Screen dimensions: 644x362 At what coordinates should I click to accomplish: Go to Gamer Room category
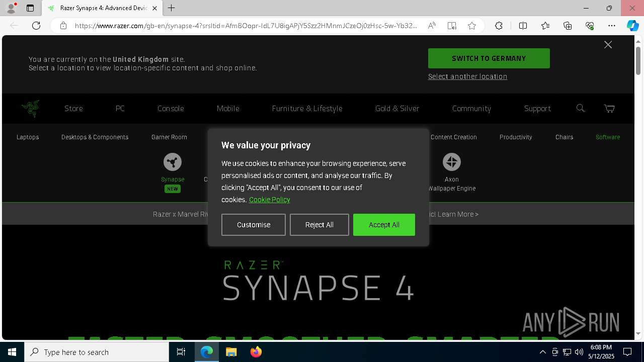[169, 137]
